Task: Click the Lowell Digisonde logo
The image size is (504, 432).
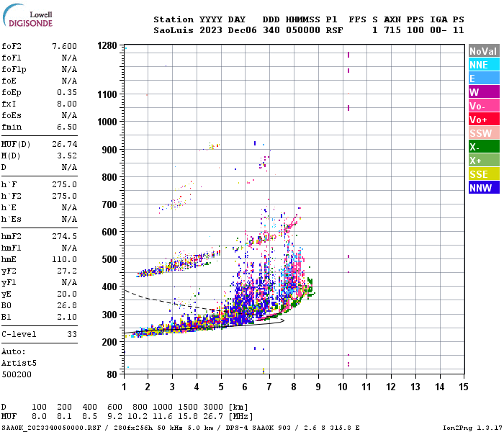Action: pyautogui.click(x=27, y=16)
